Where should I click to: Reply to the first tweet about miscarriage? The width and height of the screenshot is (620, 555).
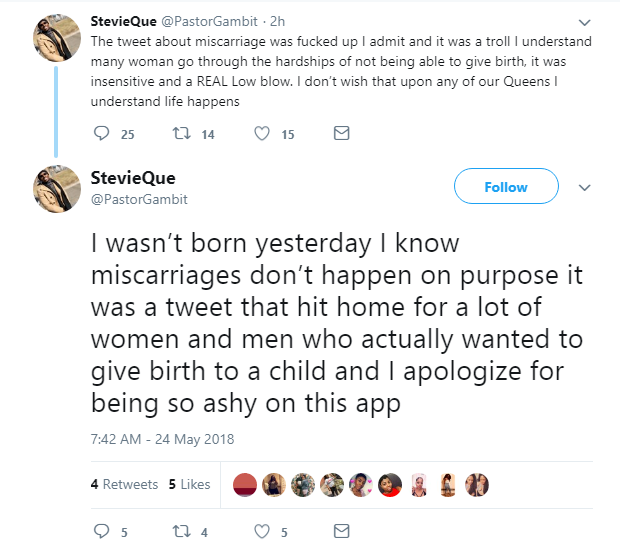click(99, 134)
